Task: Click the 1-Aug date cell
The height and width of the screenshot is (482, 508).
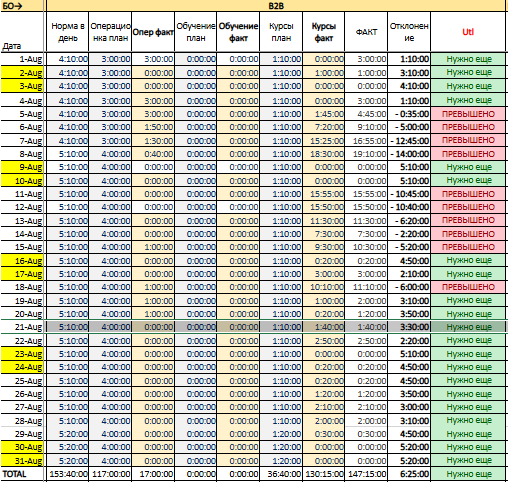Action: 22,59
